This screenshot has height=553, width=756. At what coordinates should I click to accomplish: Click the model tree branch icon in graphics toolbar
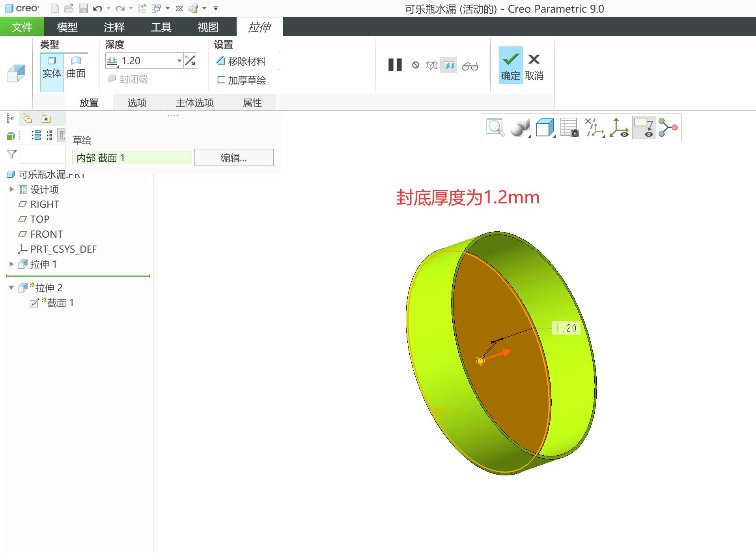click(668, 127)
